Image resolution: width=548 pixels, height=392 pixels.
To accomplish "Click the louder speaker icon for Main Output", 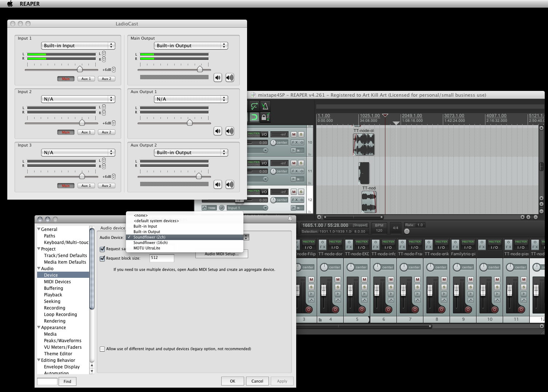I will (x=230, y=77).
